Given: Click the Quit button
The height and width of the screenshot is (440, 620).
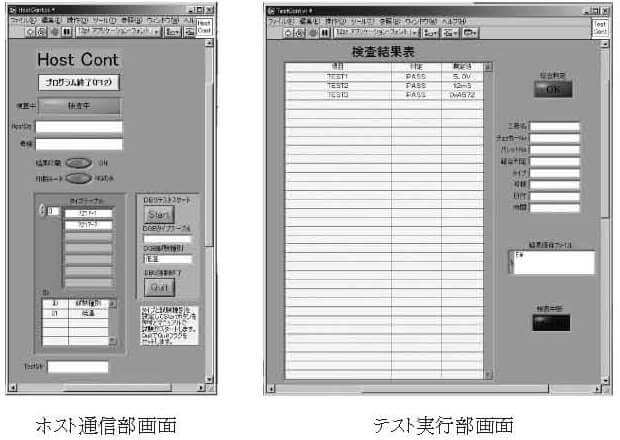Looking at the screenshot, I should coord(160,286).
